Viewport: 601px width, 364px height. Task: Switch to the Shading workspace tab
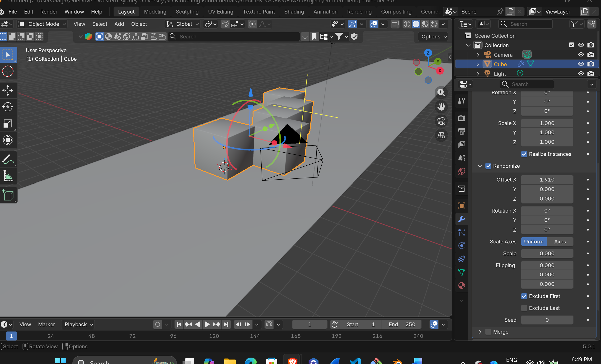click(294, 11)
